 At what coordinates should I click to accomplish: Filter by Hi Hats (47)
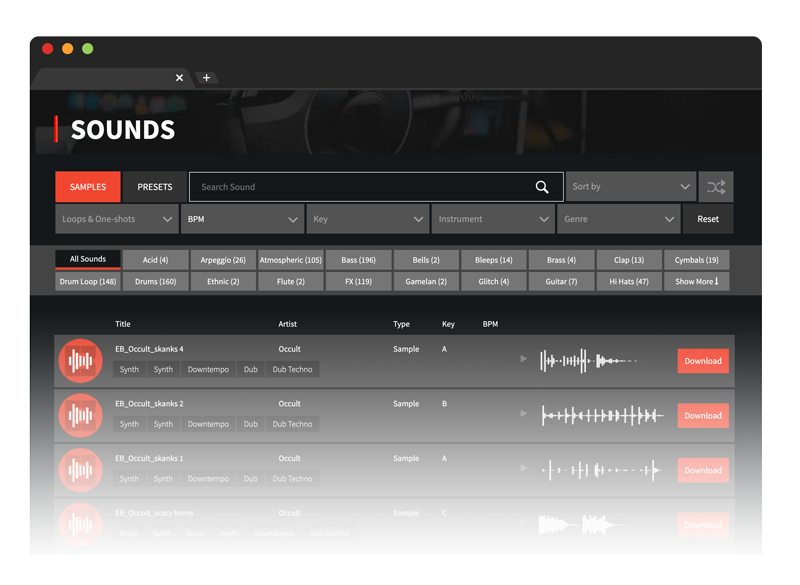[x=629, y=282]
